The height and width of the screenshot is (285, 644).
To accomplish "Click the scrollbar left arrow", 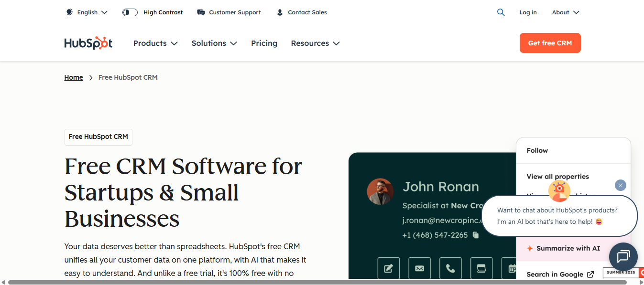I will [3, 283].
